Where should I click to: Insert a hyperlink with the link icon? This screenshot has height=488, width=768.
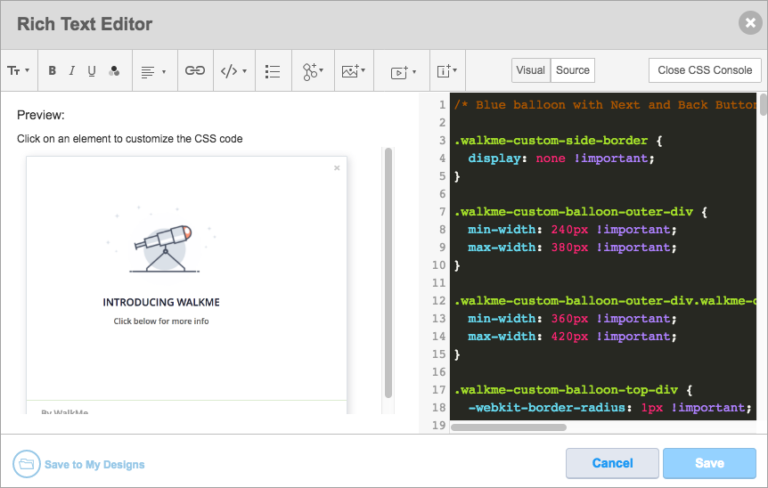tap(195, 71)
